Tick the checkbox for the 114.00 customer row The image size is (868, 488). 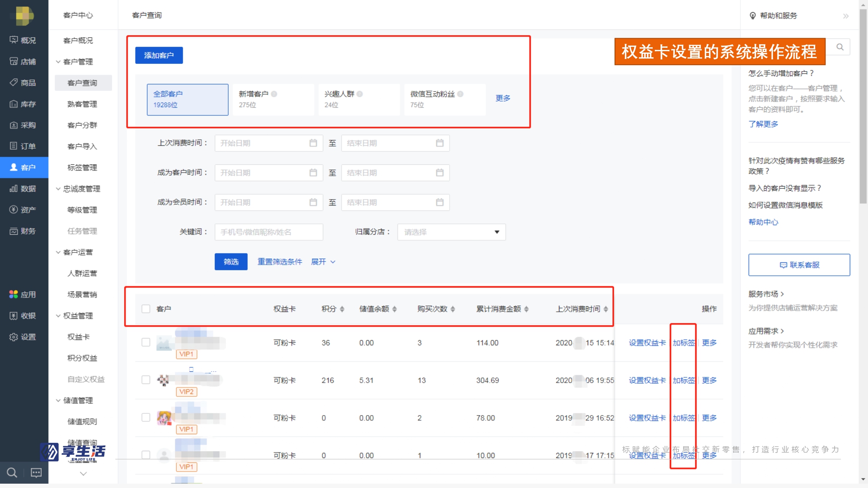click(x=146, y=342)
